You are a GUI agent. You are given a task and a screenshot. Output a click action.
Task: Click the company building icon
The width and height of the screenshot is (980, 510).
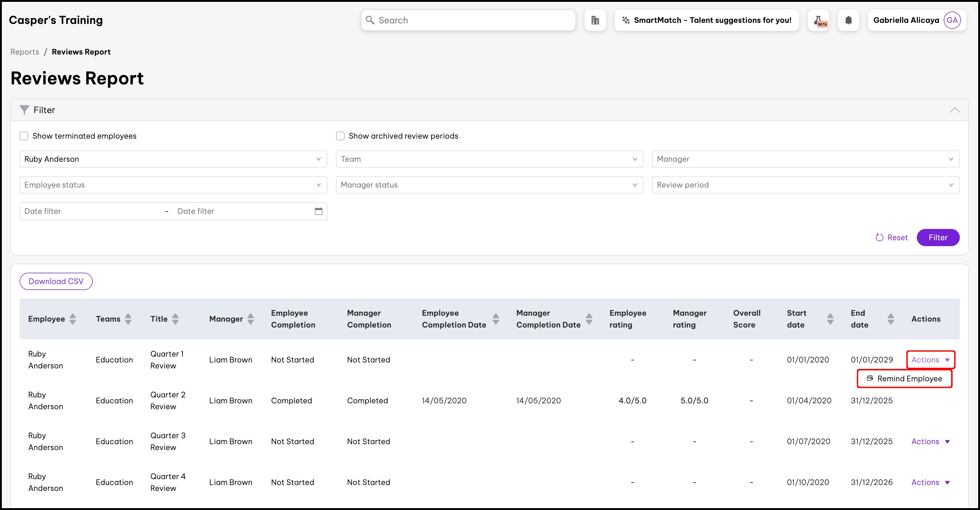click(595, 20)
